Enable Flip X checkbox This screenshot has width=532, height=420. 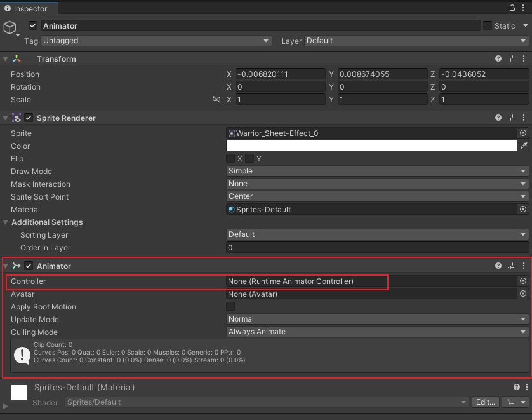point(230,158)
